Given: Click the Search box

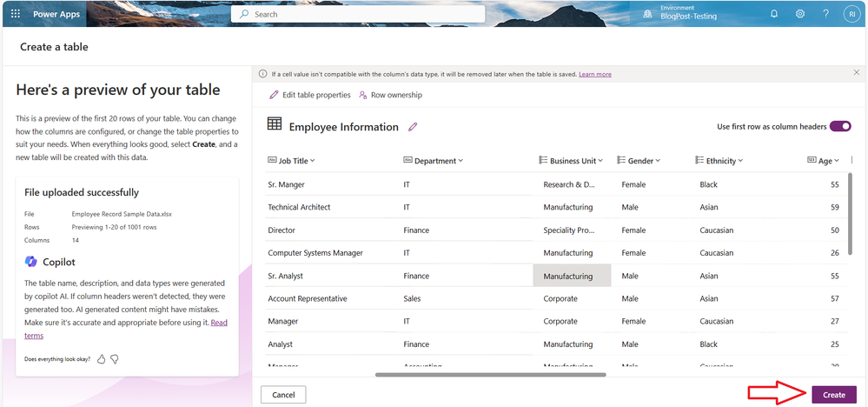Looking at the screenshot, I should [x=358, y=15].
